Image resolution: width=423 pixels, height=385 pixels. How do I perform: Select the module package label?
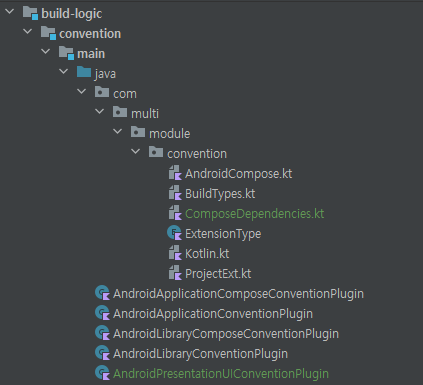pyautogui.click(x=170, y=134)
